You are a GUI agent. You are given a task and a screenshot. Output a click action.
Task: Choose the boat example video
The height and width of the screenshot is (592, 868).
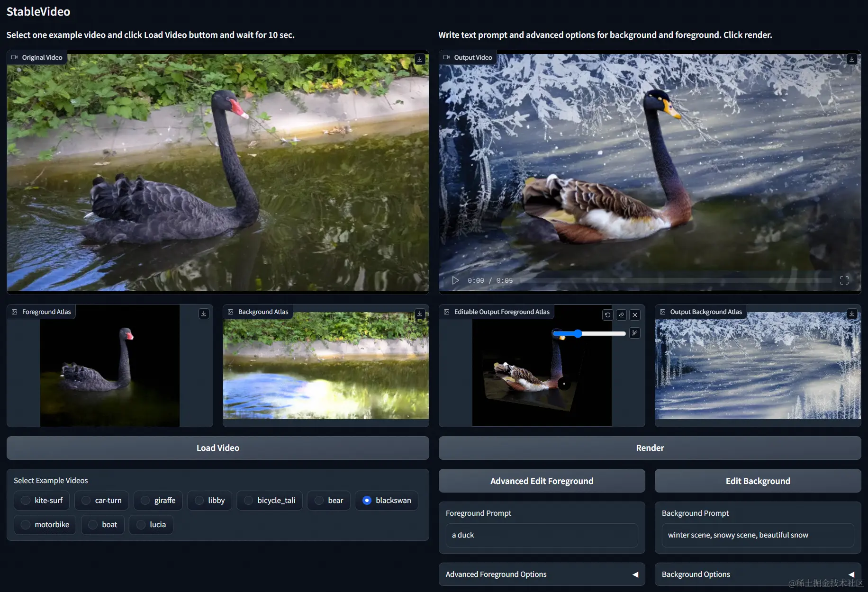pos(103,524)
